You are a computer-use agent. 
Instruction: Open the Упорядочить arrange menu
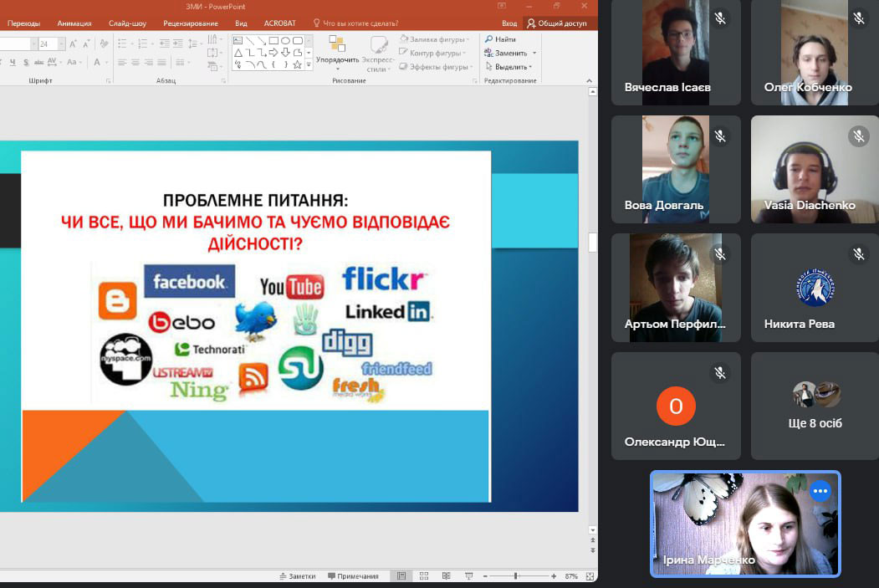point(337,52)
